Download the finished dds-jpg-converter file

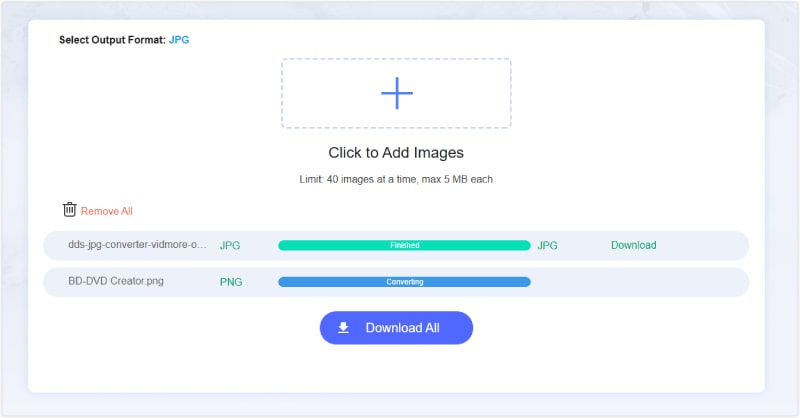click(x=633, y=245)
